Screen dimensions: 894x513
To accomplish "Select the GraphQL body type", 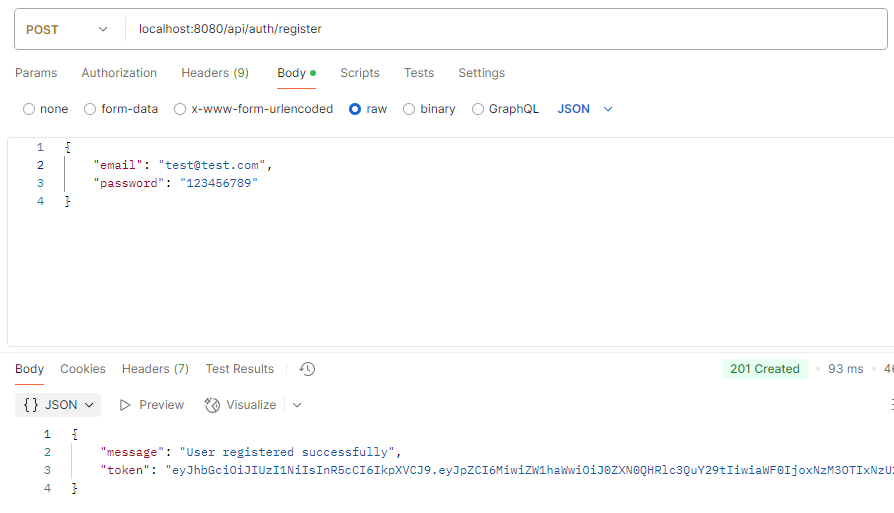I will click(478, 109).
